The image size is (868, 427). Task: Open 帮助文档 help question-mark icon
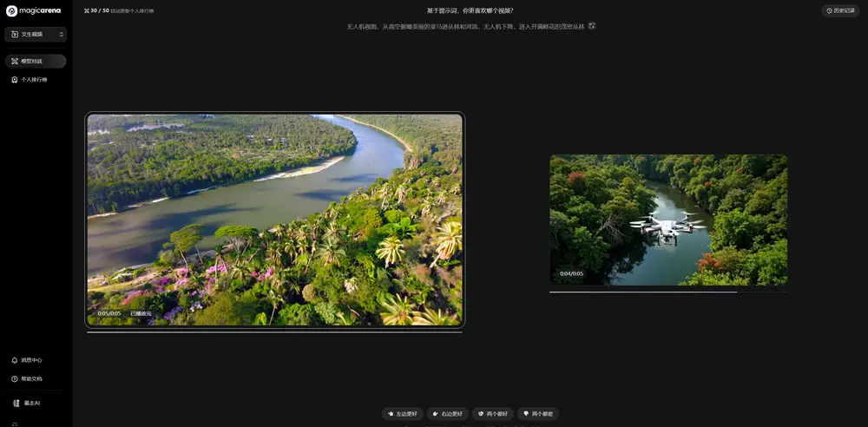[x=15, y=379]
